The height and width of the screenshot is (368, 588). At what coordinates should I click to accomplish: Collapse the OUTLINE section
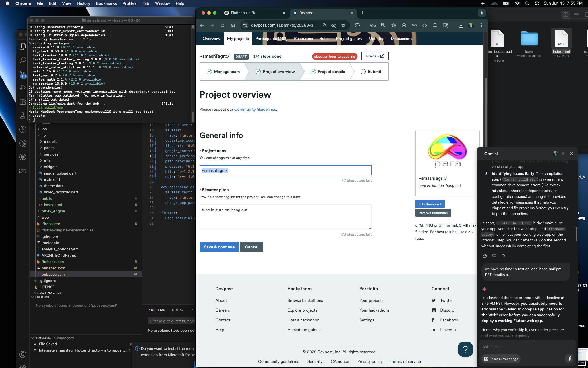point(42,297)
